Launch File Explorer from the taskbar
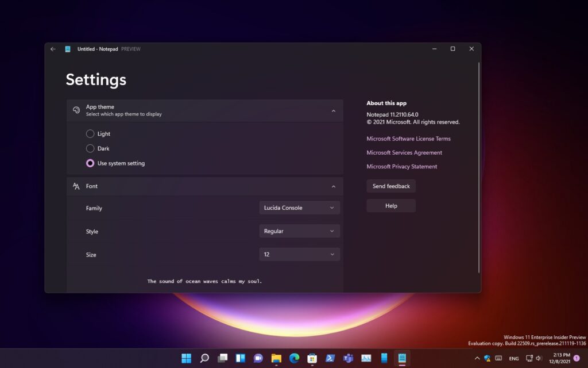 [x=276, y=358]
